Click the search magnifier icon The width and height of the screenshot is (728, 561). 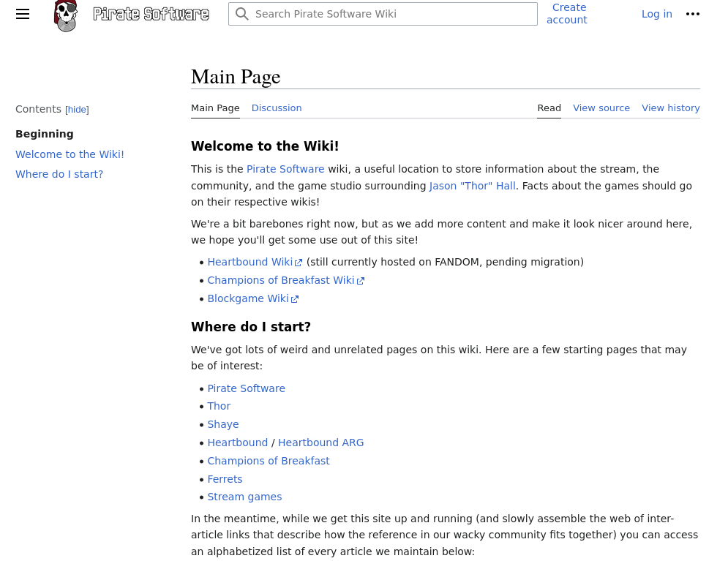coord(242,14)
